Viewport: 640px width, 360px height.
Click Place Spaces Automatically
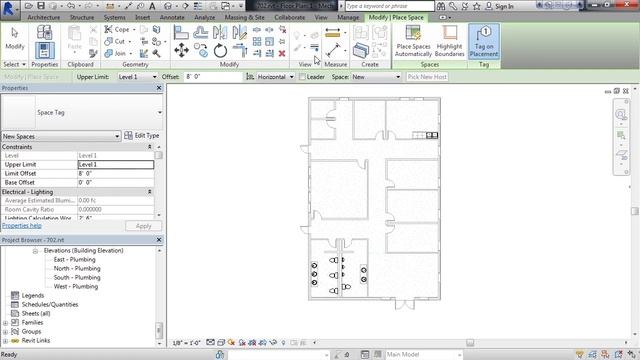click(x=413, y=41)
